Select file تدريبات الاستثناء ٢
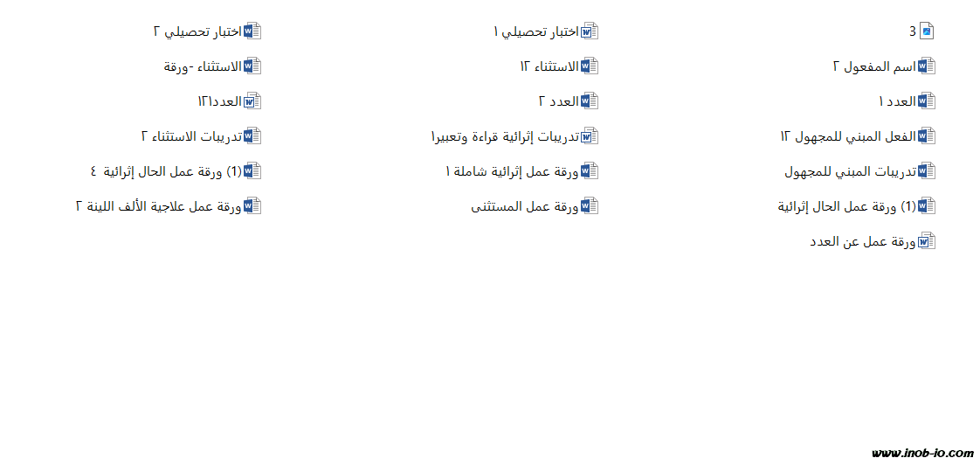The image size is (980, 458). point(191,136)
